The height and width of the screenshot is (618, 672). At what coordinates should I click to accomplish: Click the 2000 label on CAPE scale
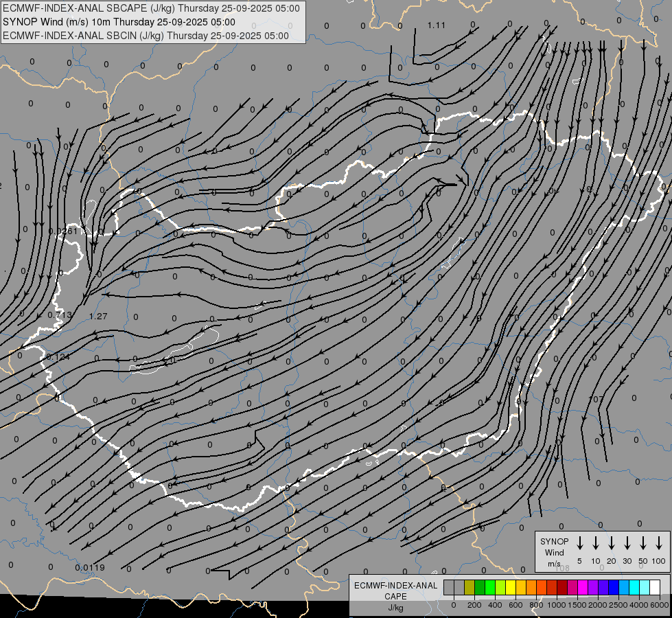pos(598,605)
